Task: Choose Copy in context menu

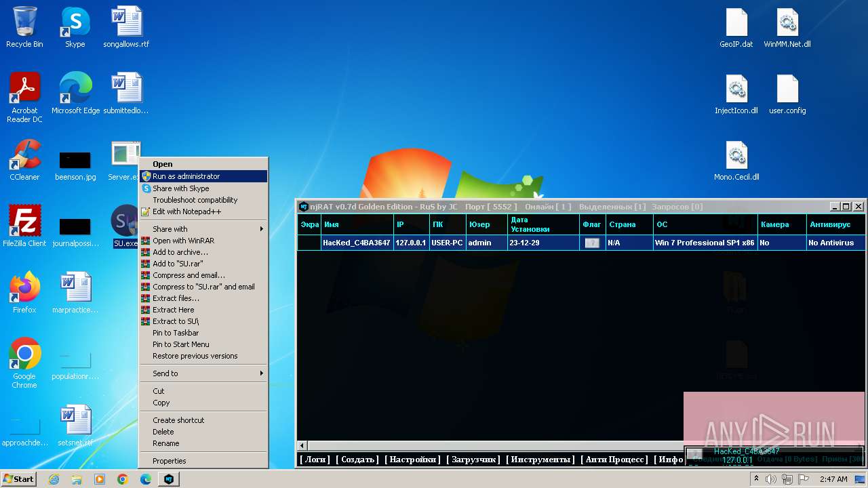Action: (203, 403)
